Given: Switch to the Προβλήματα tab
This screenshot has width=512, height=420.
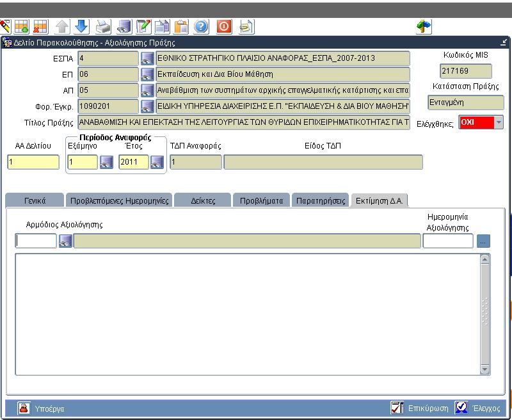Looking at the screenshot, I should [x=261, y=200].
